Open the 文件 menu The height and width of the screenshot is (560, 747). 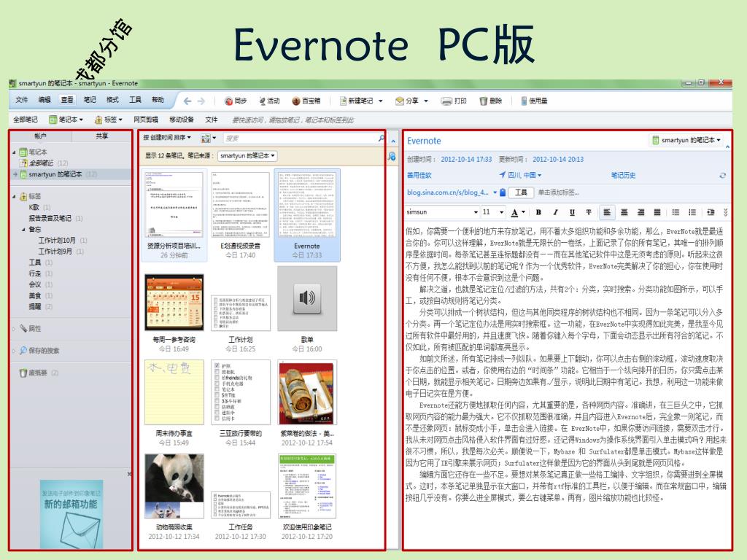click(21, 100)
